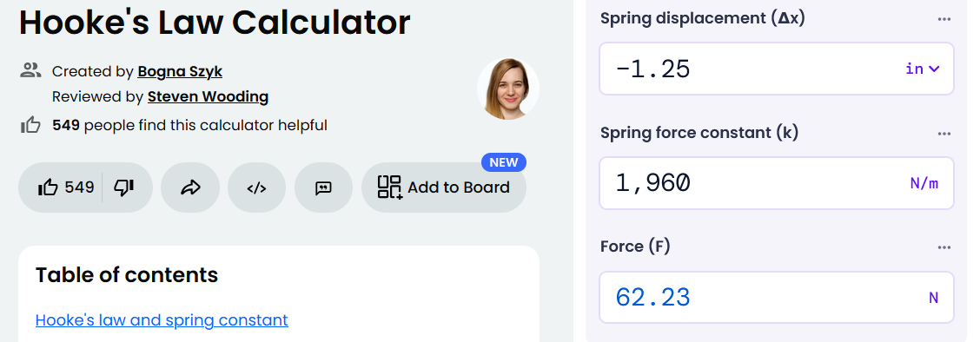Go to Hooke's law and spring constant
Screen dimensions: 980x342
pos(162,320)
